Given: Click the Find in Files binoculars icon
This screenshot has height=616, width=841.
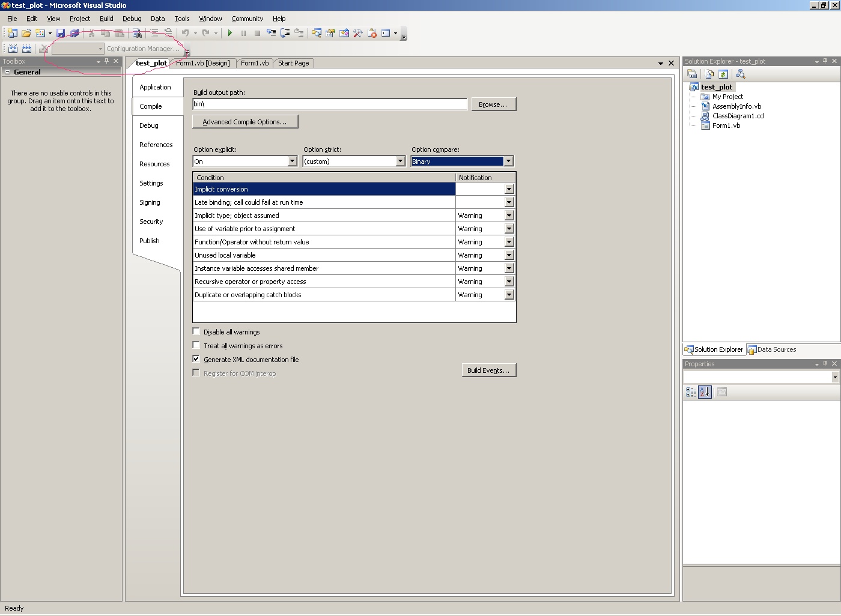Looking at the screenshot, I should pyautogui.click(x=137, y=33).
